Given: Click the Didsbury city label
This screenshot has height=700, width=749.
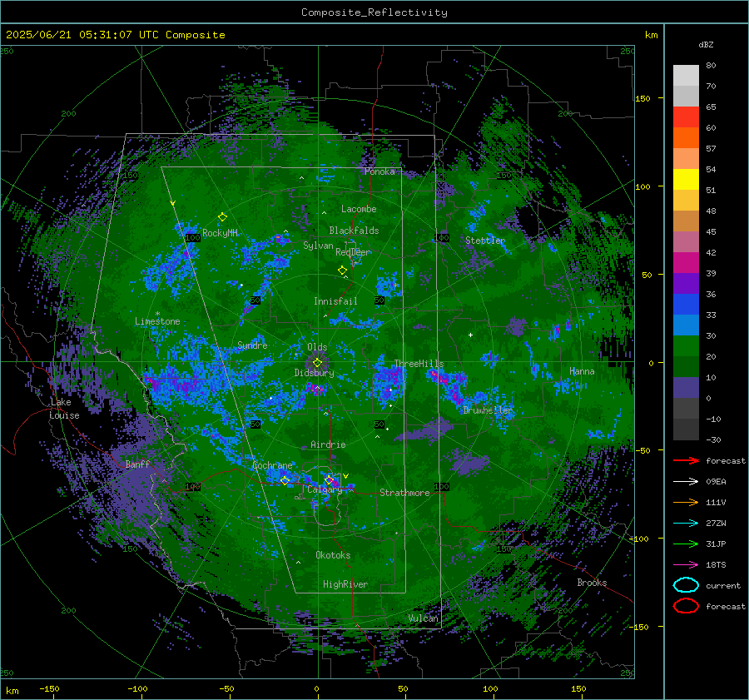Looking at the screenshot, I should [314, 373].
